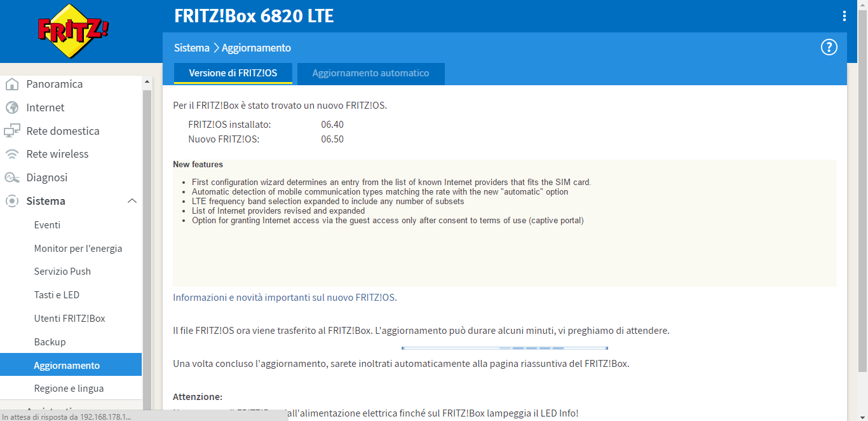This screenshot has width=868, height=421.
Task: Open Informazioni e novità importanti link
Action: [x=285, y=298]
